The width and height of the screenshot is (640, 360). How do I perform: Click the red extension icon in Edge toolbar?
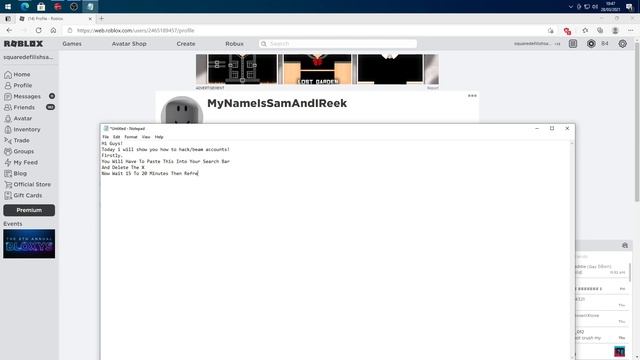tap(567, 31)
